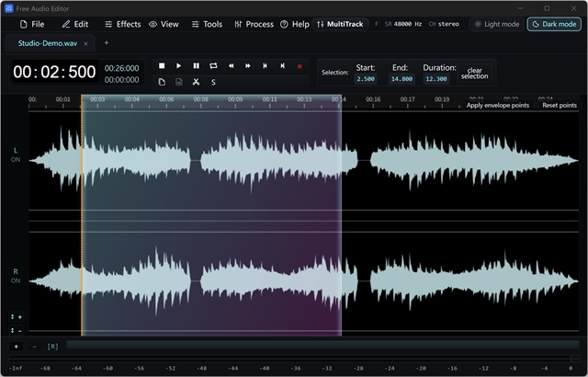Zoom in horizontally with bottom plus button
This screenshot has height=377, width=588.
click(x=17, y=347)
